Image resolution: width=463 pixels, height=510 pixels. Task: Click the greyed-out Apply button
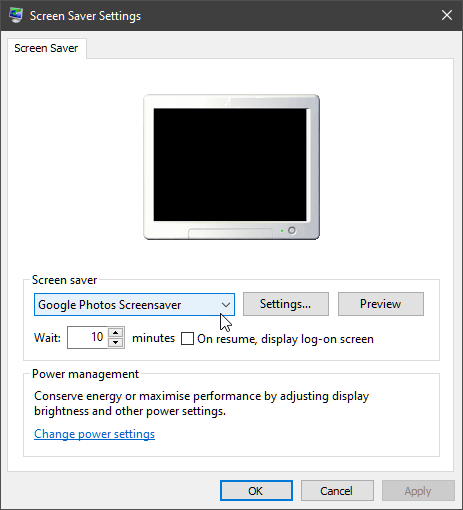tap(418, 491)
